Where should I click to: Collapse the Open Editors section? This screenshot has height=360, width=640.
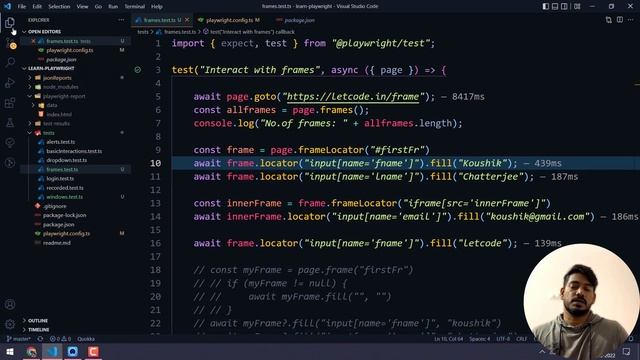pyautogui.click(x=24, y=31)
